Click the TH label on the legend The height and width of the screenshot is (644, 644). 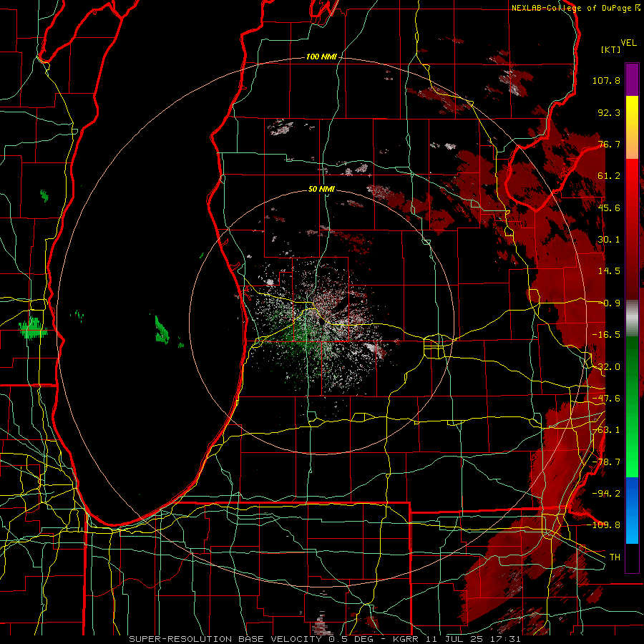[x=615, y=557]
